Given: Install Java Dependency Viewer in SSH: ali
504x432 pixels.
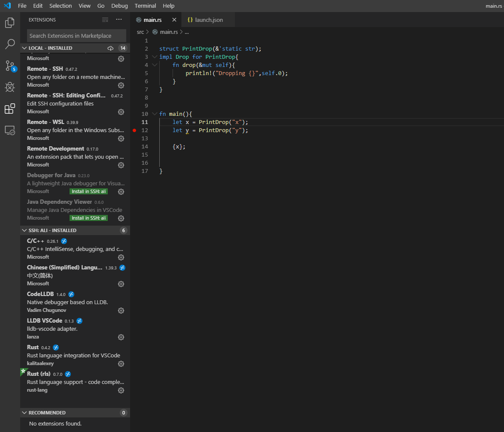Looking at the screenshot, I should (x=89, y=218).
